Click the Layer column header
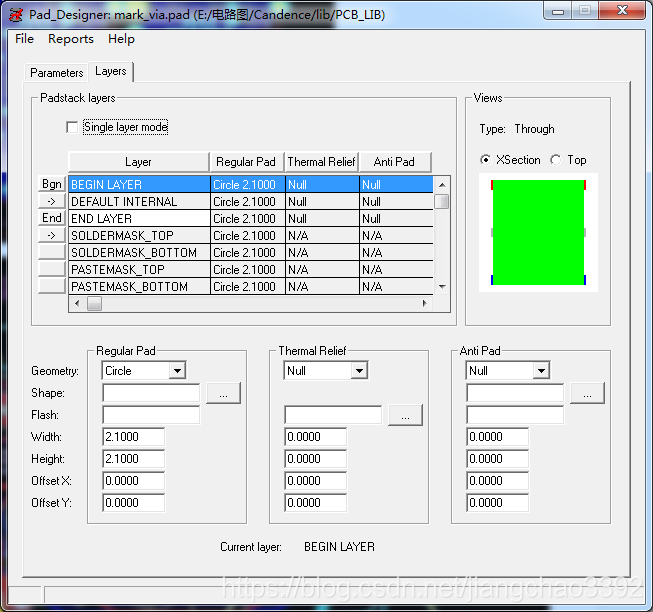Image resolution: width=653 pixels, height=612 pixels. pyautogui.click(x=139, y=162)
